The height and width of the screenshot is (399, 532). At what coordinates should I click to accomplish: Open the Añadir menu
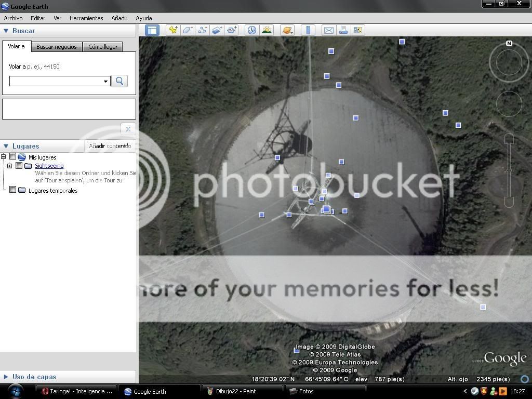[x=119, y=18]
